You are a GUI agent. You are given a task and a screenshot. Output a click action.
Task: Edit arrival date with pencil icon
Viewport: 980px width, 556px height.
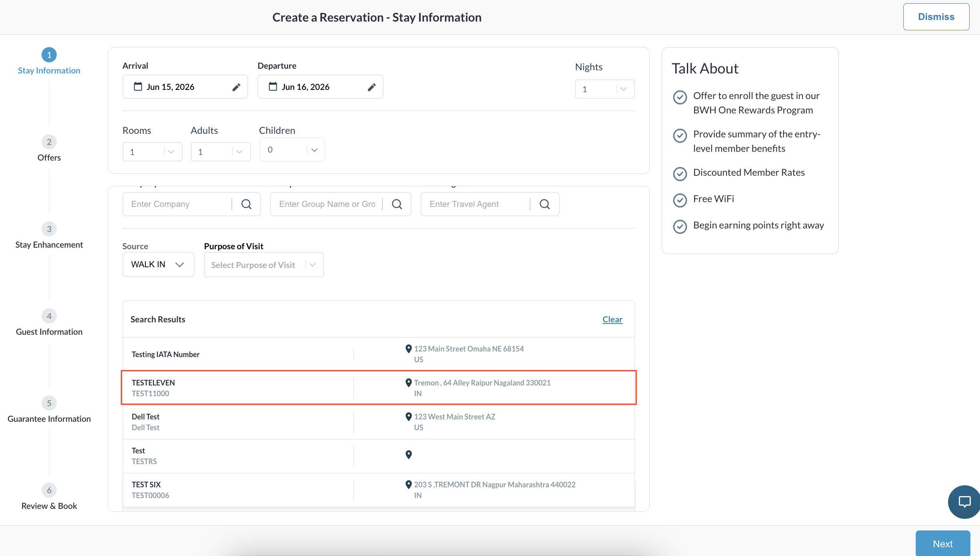(236, 87)
